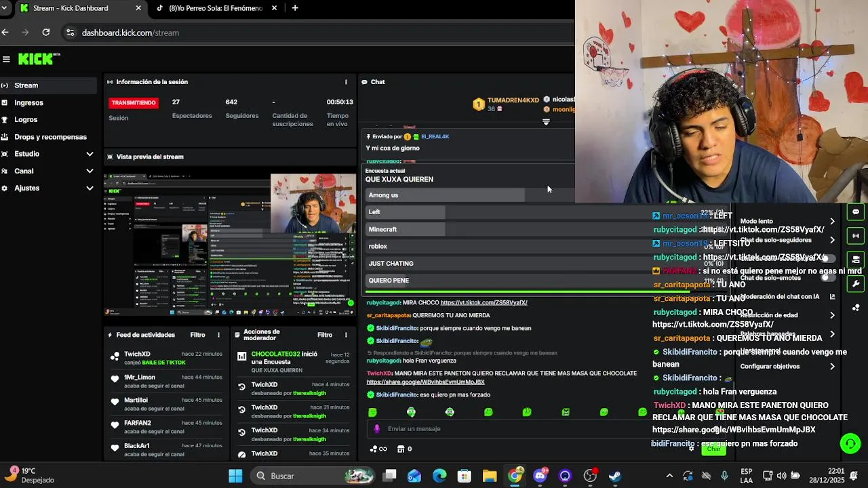Click CHOCOLATE032 in moderator actions
The image size is (868, 488).
tap(275, 354)
